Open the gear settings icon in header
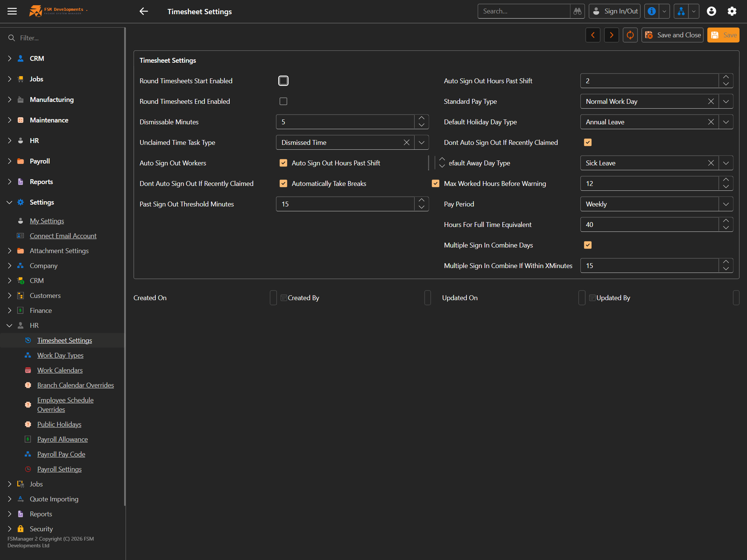Image resolution: width=747 pixels, height=560 pixels. coord(732,11)
